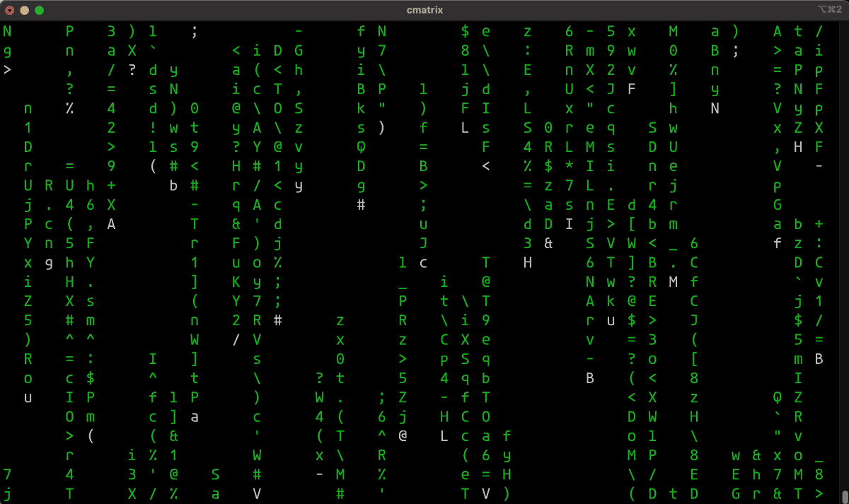Click the white capital N character
This screenshot has height=504, width=849.
pos(715,108)
